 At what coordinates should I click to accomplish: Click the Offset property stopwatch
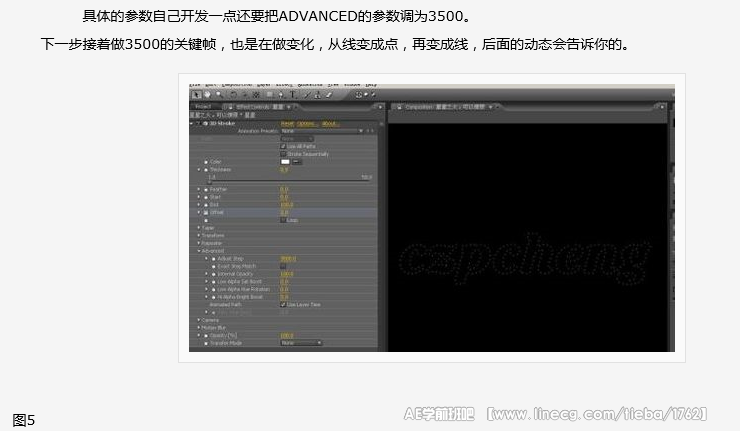coord(206,212)
